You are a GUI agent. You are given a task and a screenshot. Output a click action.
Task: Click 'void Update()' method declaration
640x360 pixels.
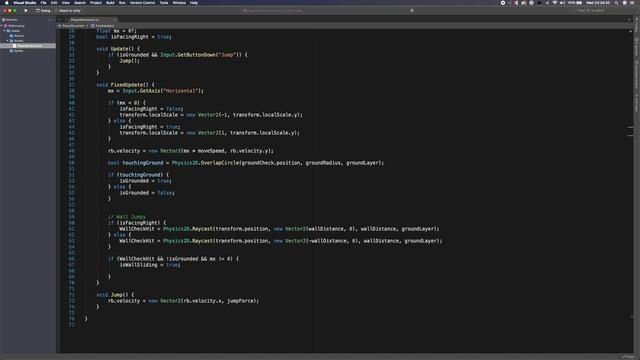(x=118, y=49)
